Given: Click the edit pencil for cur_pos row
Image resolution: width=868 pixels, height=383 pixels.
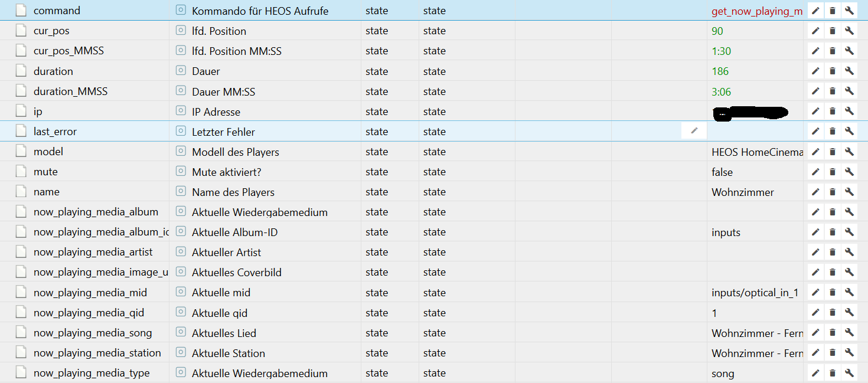Looking at the screenshot, I should tap(815, 31).
